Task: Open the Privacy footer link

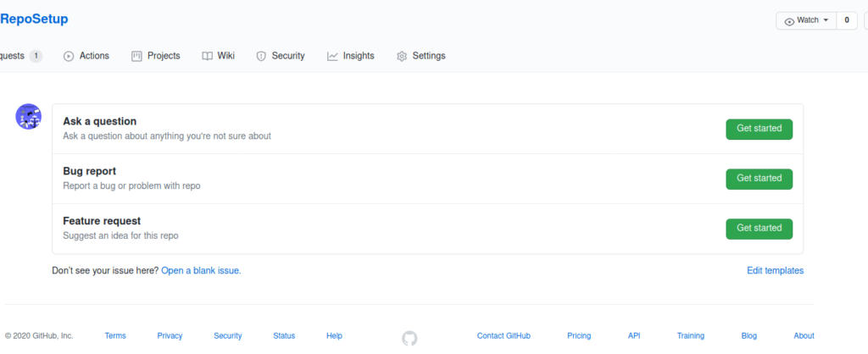Action: coord(170,335)
